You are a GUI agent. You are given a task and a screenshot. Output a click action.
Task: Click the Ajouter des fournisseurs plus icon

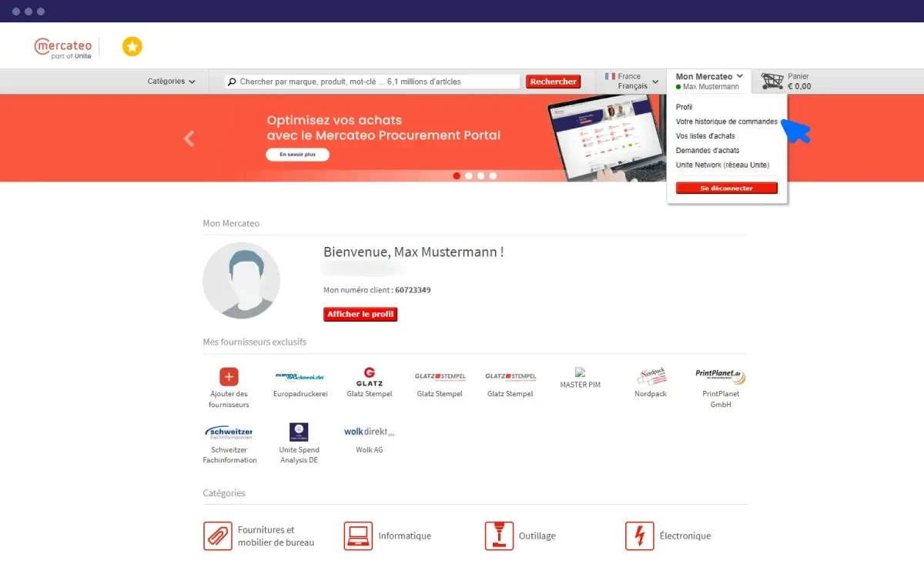pos(229,376)
